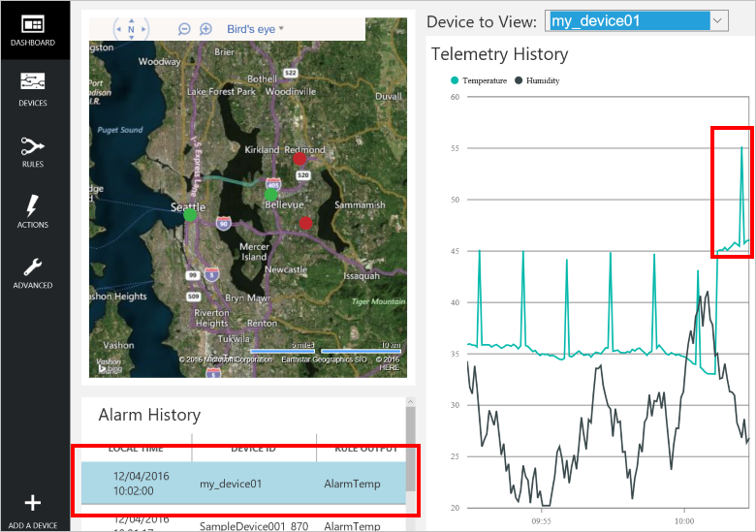This screenshot has width=756, height=532.
Task: Click the green device marker near Bellevue
Action: (x=271, y=195)
